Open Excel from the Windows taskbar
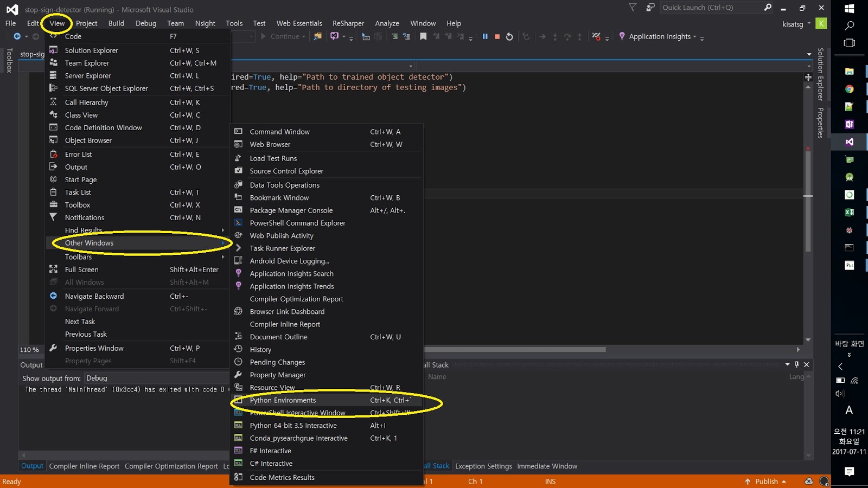868x488 pixels. (850, 212)
